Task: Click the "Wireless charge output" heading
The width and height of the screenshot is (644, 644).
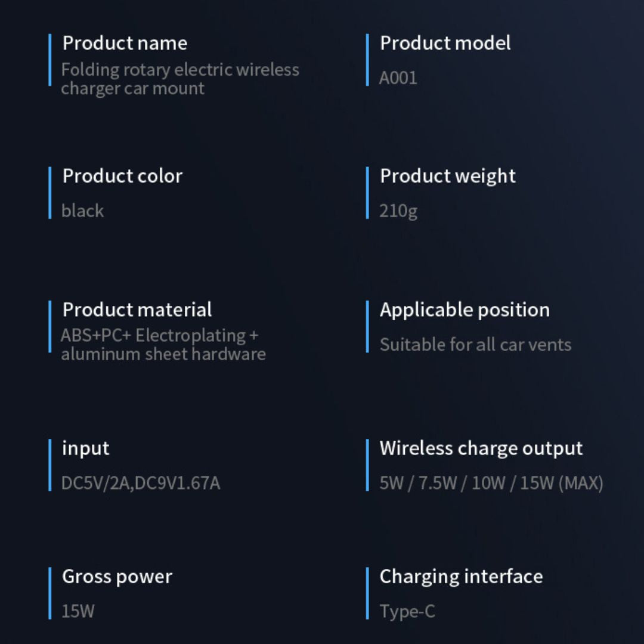Action: point(481,448)
